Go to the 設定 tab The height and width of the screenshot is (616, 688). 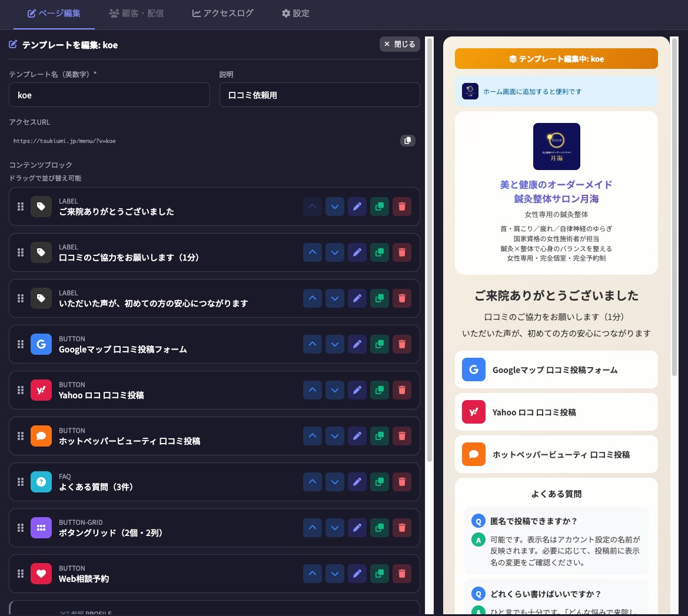tap(295, 14)
